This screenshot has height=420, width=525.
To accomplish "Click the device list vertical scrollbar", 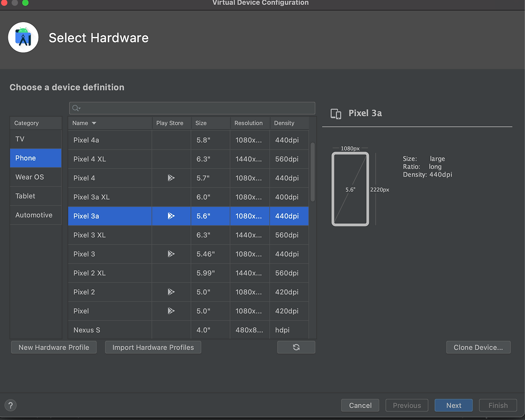I will [313, 172].
